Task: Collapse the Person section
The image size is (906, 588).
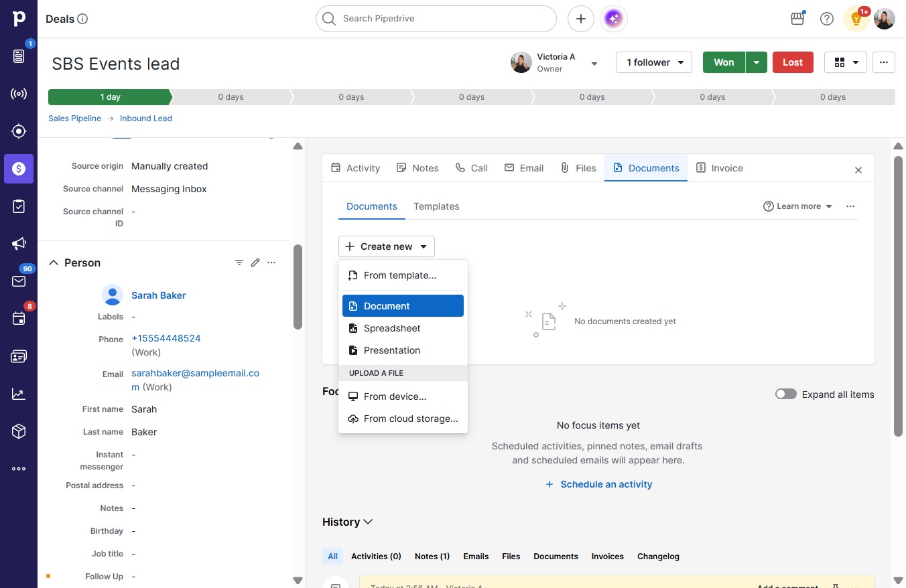Action: 54,263
